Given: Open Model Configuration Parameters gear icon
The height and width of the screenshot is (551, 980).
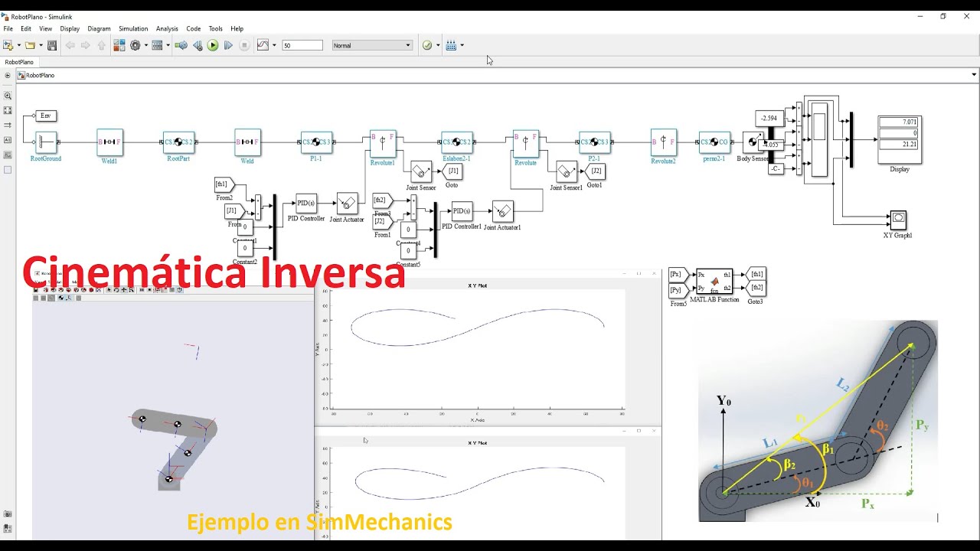Looking at the screenshot, I should click(136, 45).
